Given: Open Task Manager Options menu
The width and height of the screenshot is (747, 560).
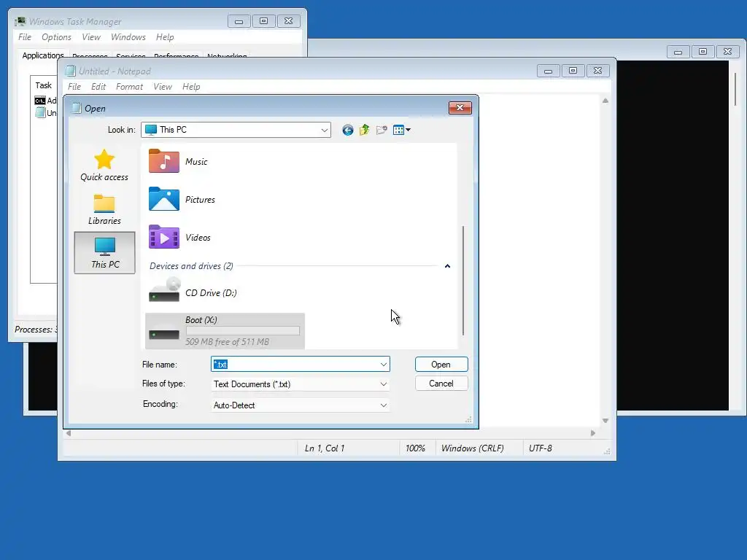Looking at the screenshot, I should [56, 37].
